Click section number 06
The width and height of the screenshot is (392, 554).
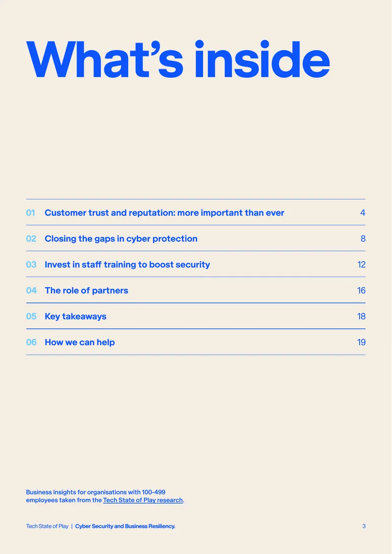pyautogui.click(x=31, y=342)
